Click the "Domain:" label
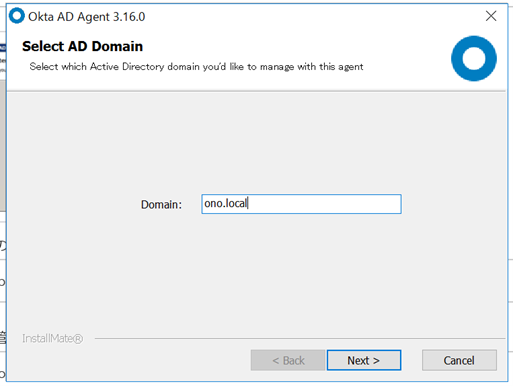This screenshot has width=513, height=386. click(x=161, y=204)
